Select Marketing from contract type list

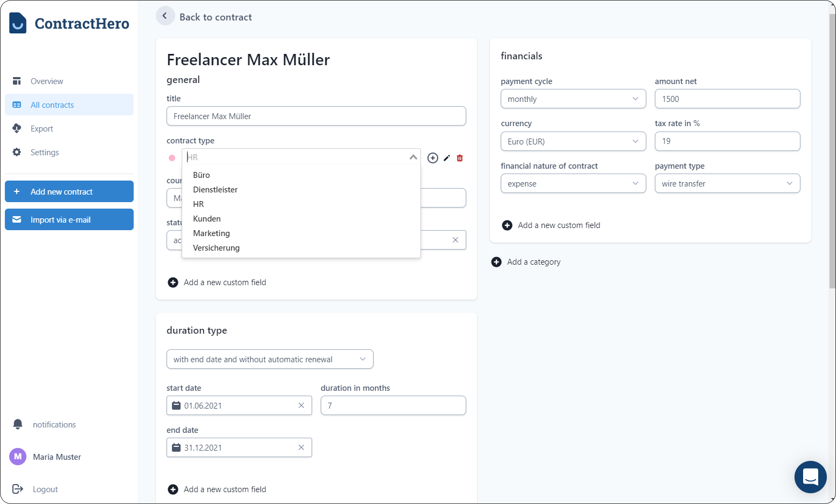pyautogui.click(x=211, y=233)
